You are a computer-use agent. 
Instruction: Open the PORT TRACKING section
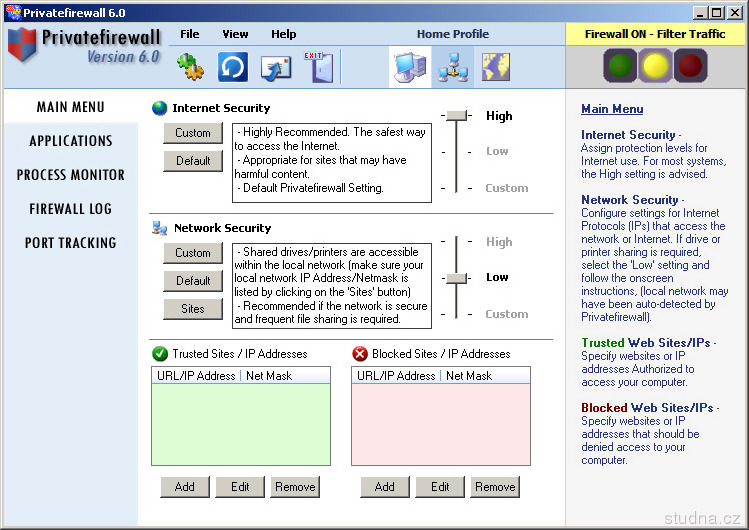click(x=71, y=243)
